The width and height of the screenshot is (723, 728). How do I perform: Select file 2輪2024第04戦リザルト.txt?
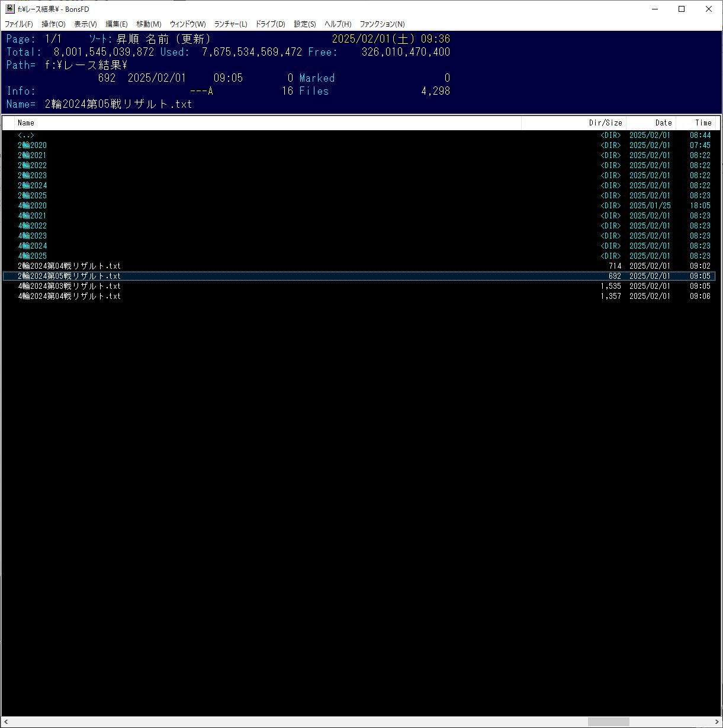click(69, 266)
